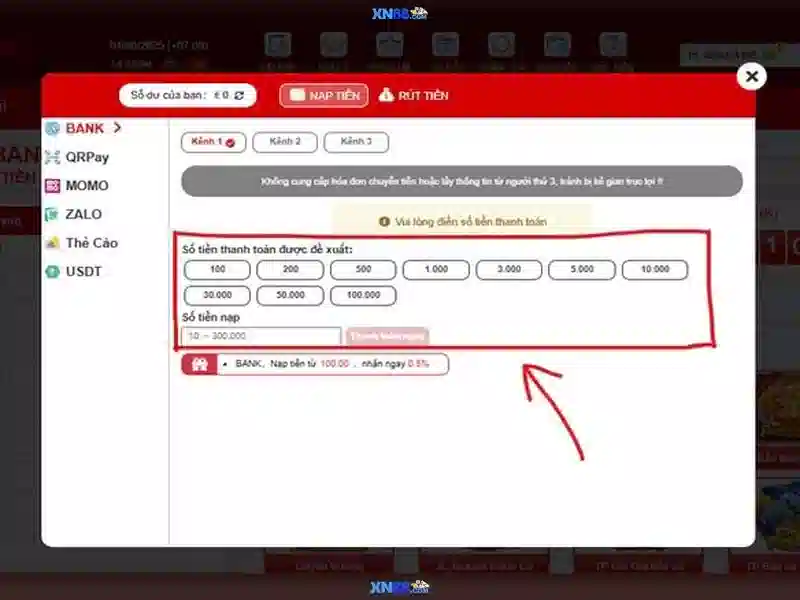The height and width of the screenshot is (600, 800).
Task: Select the BANK payment method icon
Action: point(53,129)
